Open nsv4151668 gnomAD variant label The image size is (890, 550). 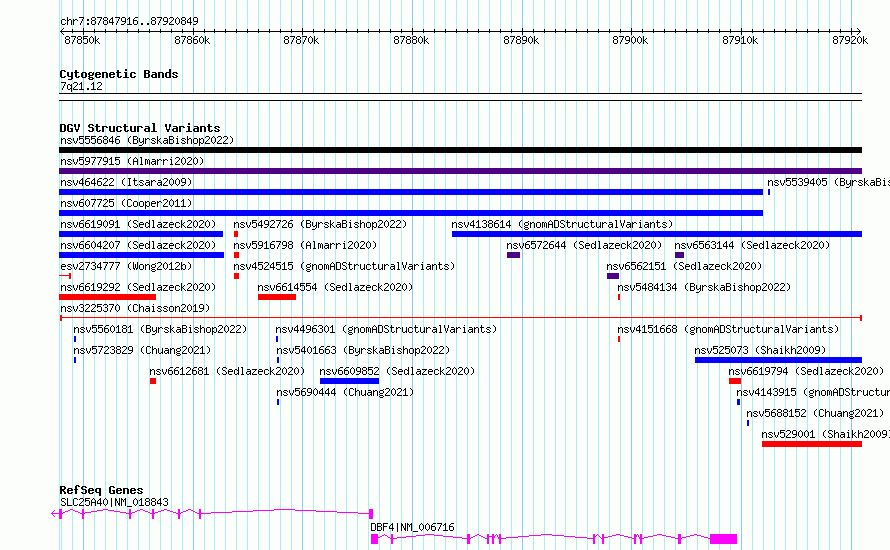[x=728, y=329]
